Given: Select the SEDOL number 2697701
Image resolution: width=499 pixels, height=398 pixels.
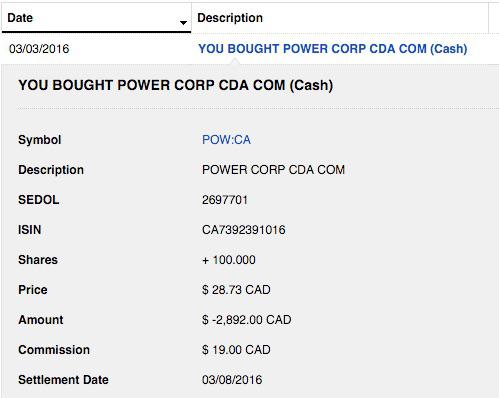Looking at the screenshot, I should pyautogui.click(x=225, y=200).
